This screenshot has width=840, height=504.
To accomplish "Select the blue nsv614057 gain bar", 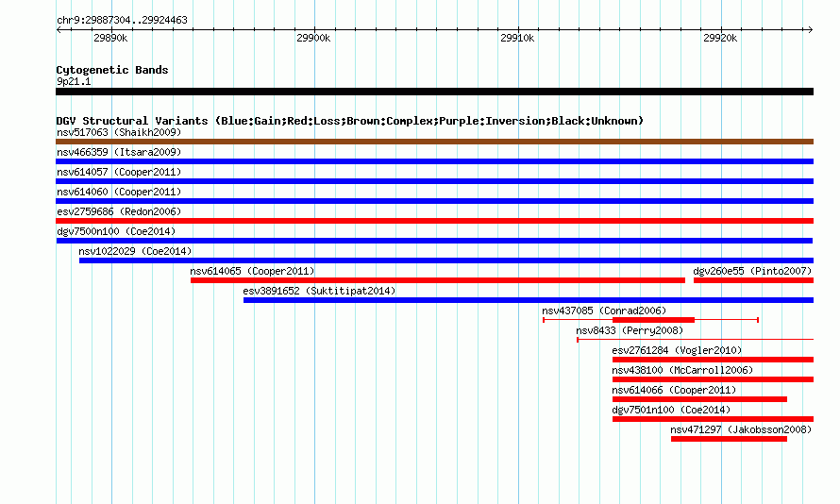I will tap(434, 181).
